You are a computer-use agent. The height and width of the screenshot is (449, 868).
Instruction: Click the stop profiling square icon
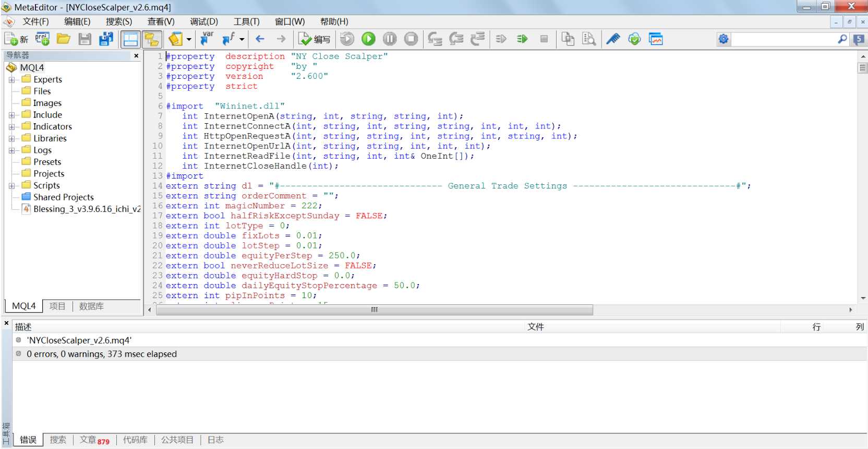pyautogui.click(x=544, y=39)
